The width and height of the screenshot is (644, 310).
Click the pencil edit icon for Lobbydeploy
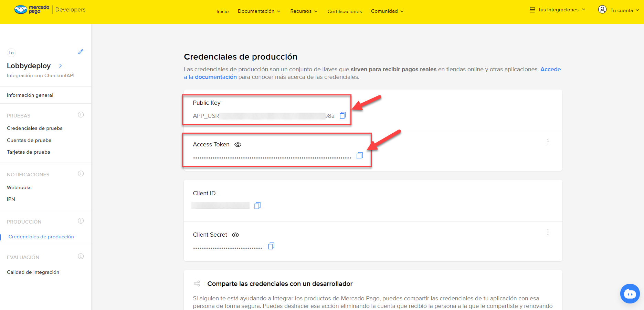pos(81,52)
